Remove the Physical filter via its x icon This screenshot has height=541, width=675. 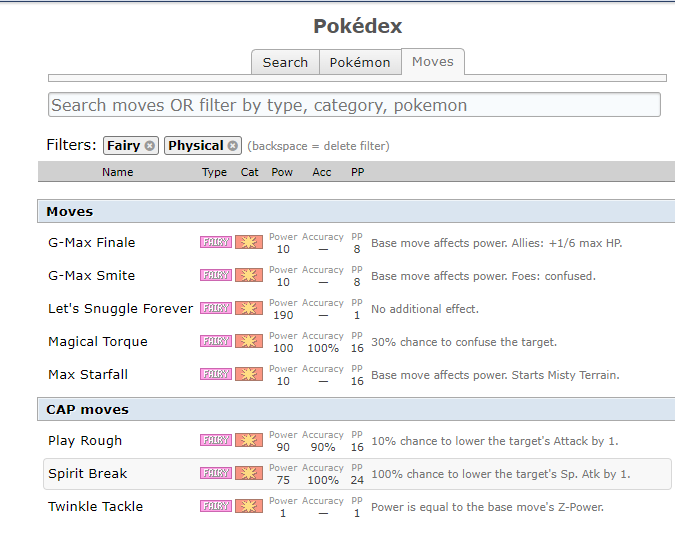pyautogui.click(x=232, y=146)
